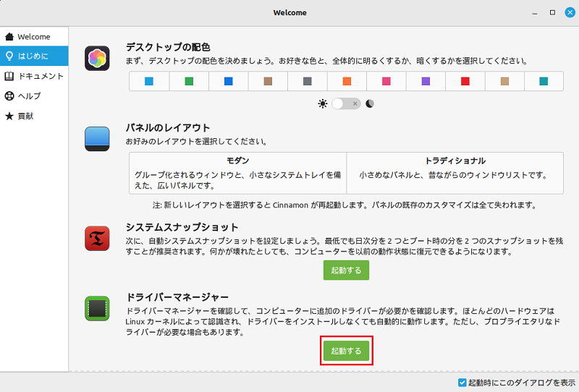The image size is (579, 392).
Task: Open the ヘルプ sidebar section
Action: 34,96
